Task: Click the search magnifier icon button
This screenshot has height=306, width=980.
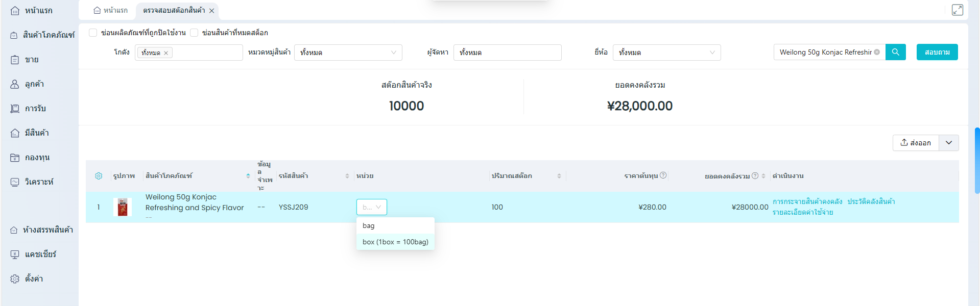Action: click(895, 52)
